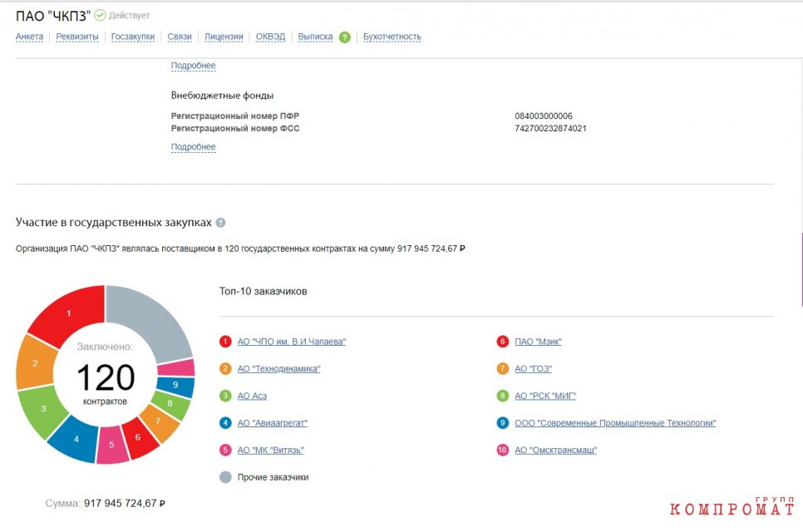Image resolution: width=803 pixels, height=532 pixels.
Task: Open the Лицензии tab
Action: pos(224,37)
